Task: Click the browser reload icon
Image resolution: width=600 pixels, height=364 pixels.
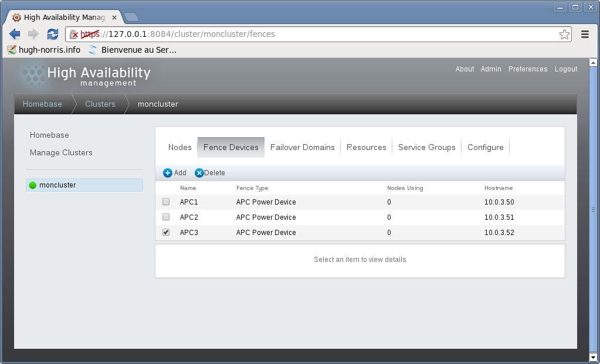Action: pos(53,34)
